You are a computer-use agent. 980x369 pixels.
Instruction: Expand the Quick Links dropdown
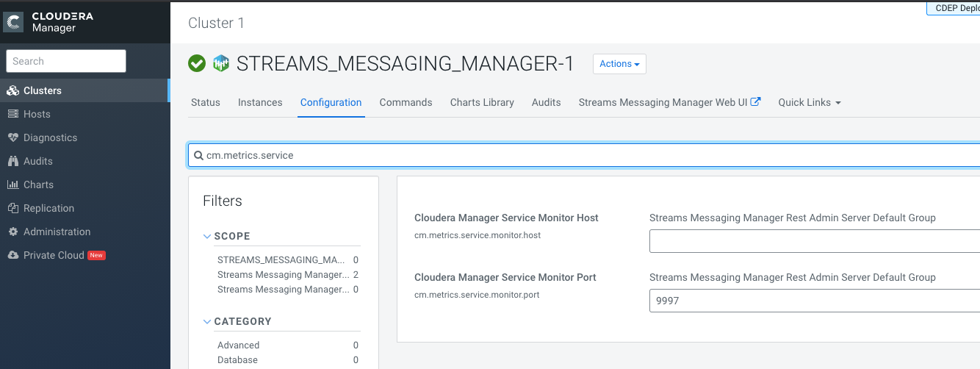pyautogui.click(x=810, y=102)
